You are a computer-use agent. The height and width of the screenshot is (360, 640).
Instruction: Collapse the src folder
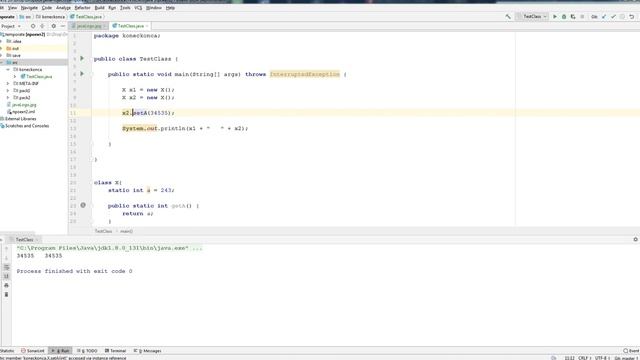coord(2,62)
